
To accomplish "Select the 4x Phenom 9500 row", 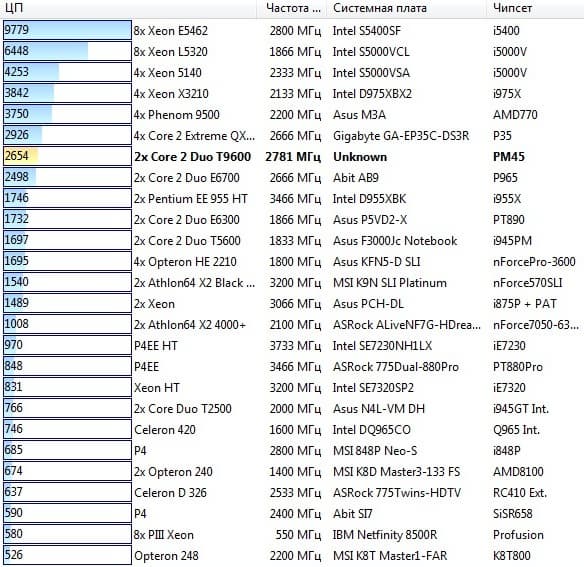I will (x=292, y=114).
